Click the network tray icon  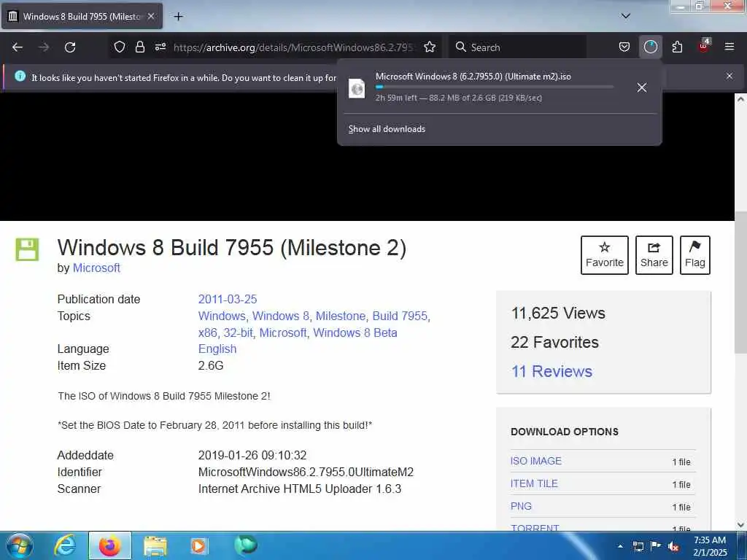(x=638, y=547)
